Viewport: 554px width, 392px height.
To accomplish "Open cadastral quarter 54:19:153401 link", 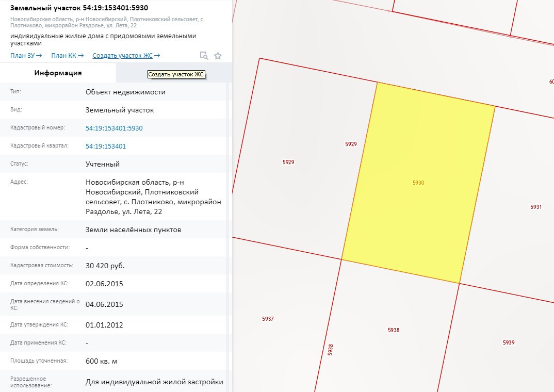I will (x=106, y=146).
